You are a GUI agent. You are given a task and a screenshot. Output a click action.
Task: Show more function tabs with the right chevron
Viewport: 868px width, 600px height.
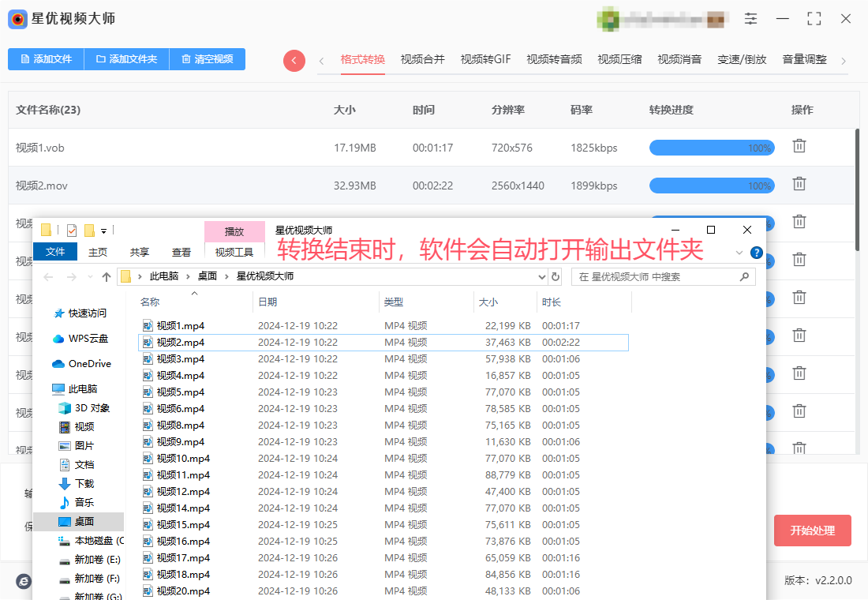844,61
